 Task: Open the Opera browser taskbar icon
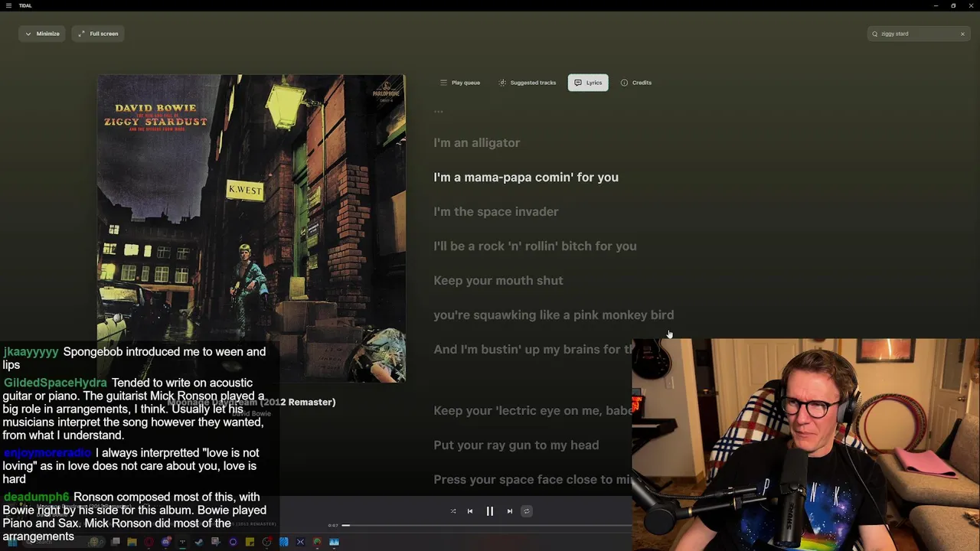pyautogui.click(x=149, y=542)
